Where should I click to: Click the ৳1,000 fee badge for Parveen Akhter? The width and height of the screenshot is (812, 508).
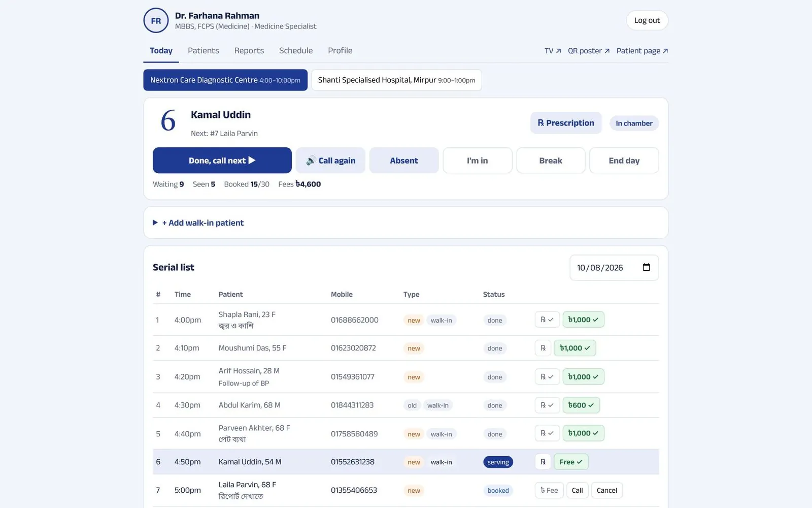coord(583,433)
